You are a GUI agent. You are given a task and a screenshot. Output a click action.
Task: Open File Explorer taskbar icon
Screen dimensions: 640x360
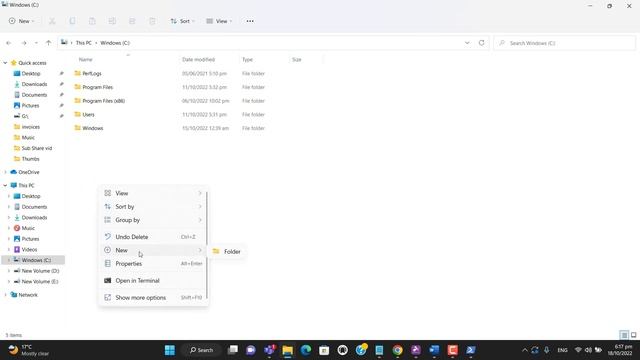point(288,350)
